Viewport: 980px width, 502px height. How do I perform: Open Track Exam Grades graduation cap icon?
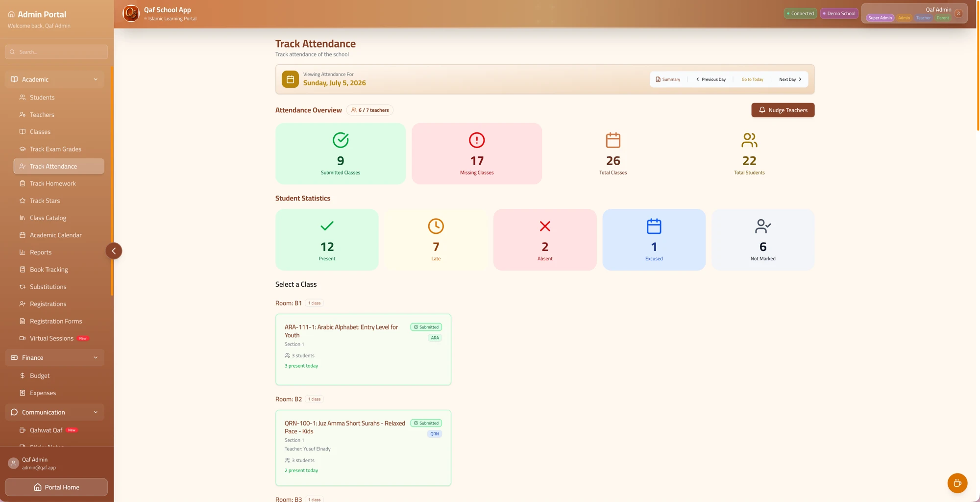(22, 149)
